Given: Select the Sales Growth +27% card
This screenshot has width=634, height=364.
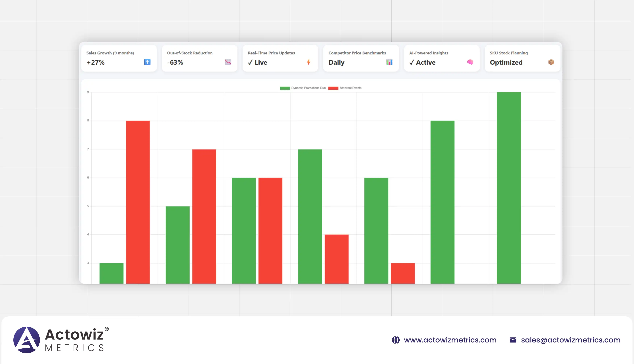Looking at the screenshot, I should 119,58.
